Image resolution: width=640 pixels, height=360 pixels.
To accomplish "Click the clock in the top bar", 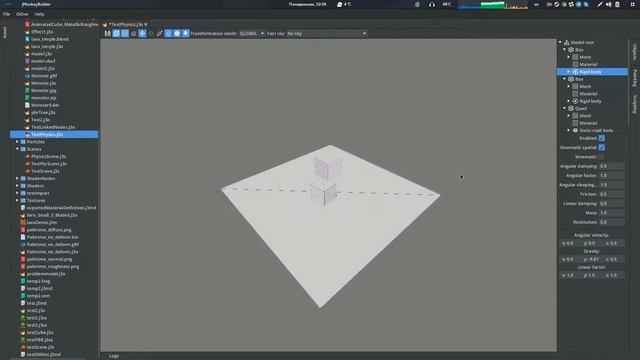I will (307, 4).
